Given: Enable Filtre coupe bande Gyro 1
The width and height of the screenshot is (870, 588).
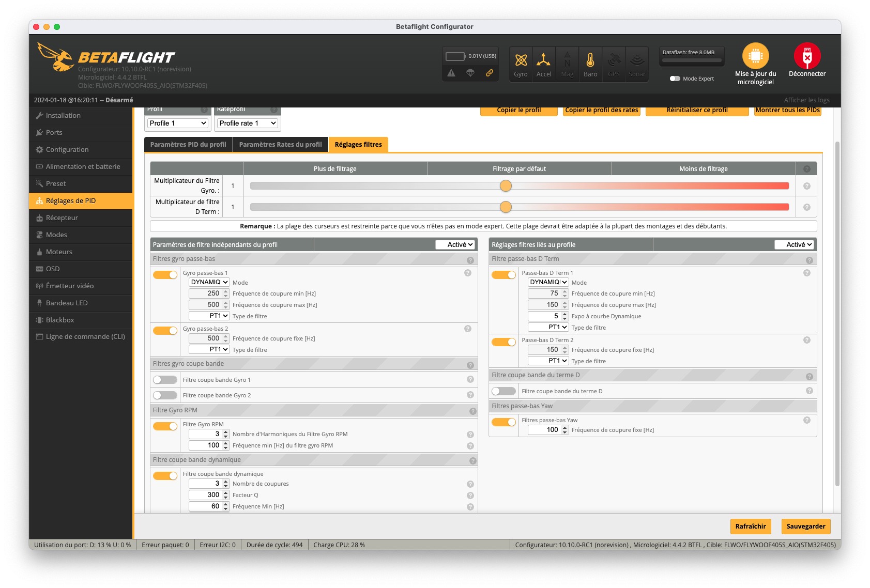Looking at the screenshot, I should click(165, 380).
